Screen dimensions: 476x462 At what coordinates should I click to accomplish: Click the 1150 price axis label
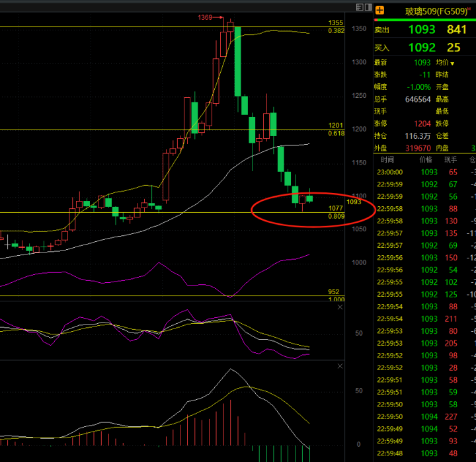coord(359,163)
